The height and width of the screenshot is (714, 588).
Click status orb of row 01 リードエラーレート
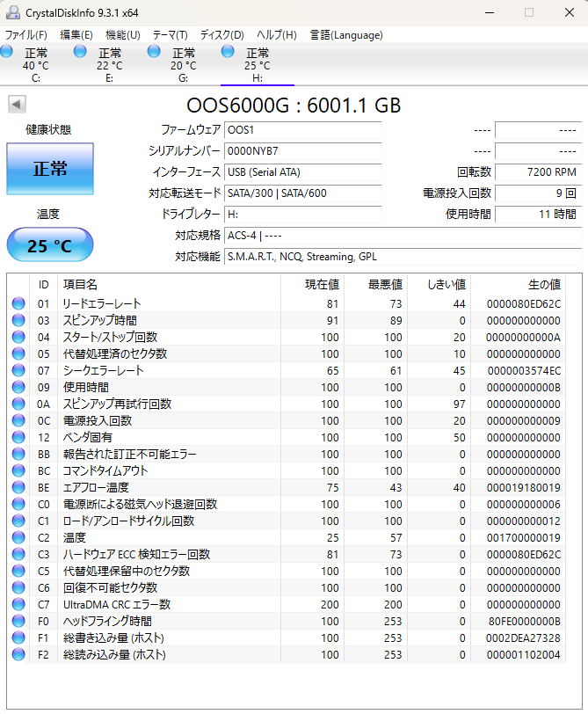tap(18, 303)
